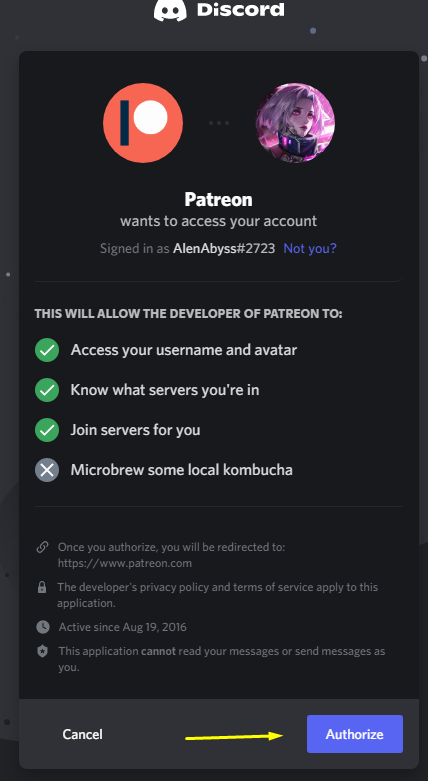Click the shield icon by message permissions
This screenshot has width=428, height=781.
pos(43,651)
